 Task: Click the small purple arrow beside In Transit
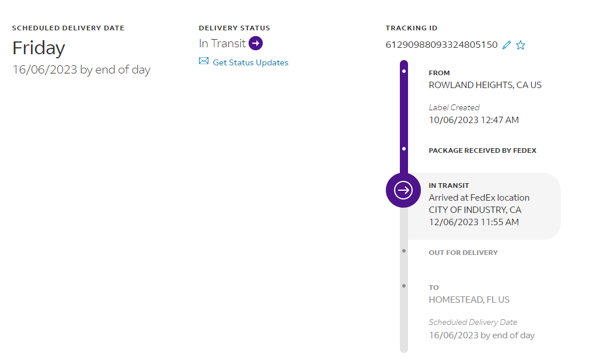pos(256,43)
